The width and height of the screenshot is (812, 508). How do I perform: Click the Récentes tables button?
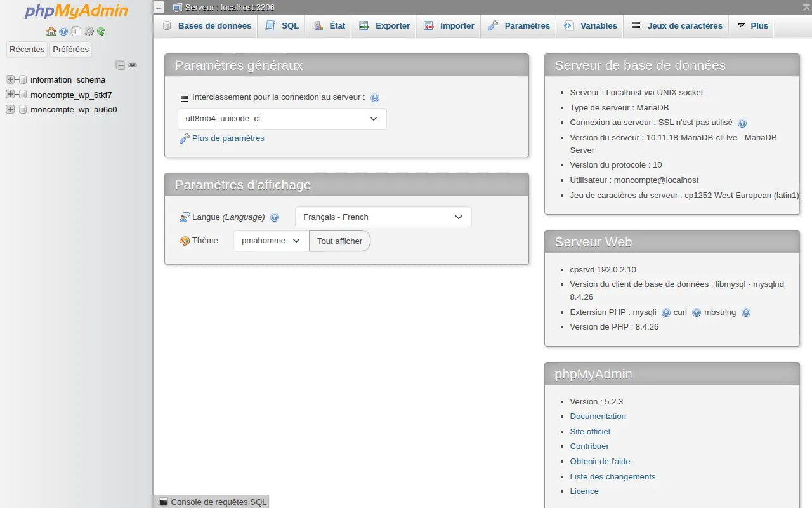tap(27, 49)
